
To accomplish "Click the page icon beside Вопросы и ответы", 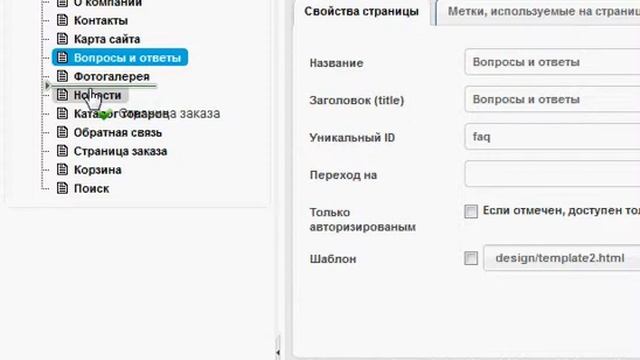I will [62, 58].
